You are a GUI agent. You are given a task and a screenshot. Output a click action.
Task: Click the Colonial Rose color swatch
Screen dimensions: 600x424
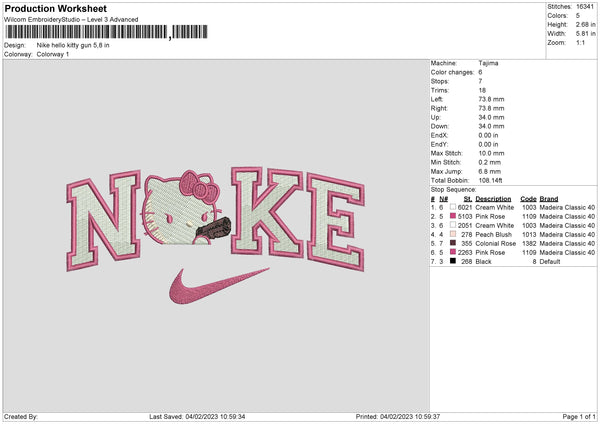coord(453,243)
